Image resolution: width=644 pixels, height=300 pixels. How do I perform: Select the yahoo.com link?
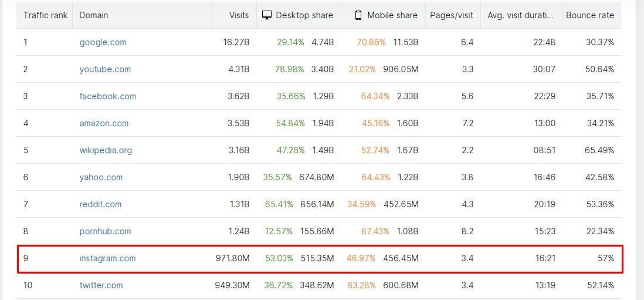click(101, 177)
